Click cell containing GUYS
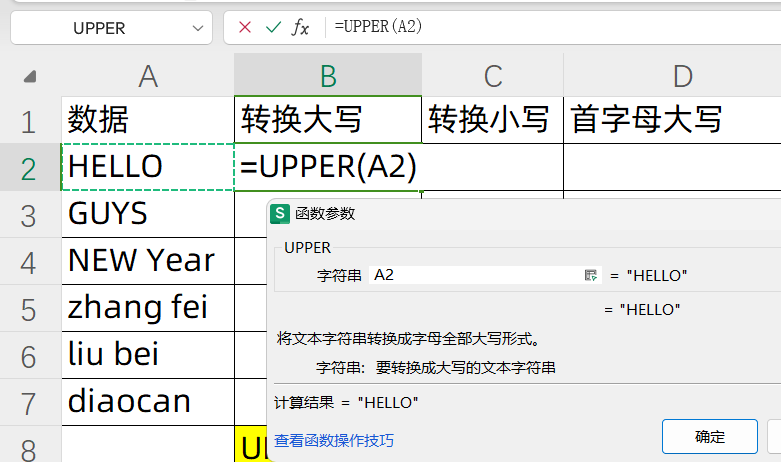The width and height of the screenshot is (781, 462). click(148, 214)
